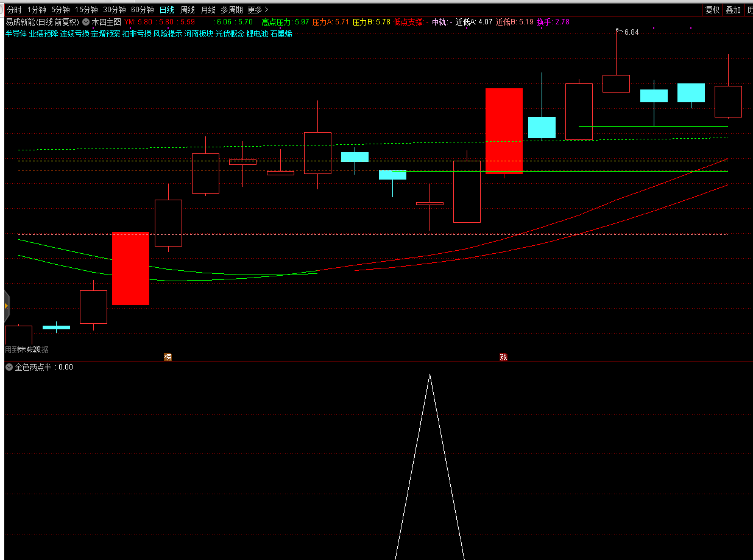Click the large red candle marked 涨
Image resolution: width=753 pixels, height=560 pixels.
point(504,131)
